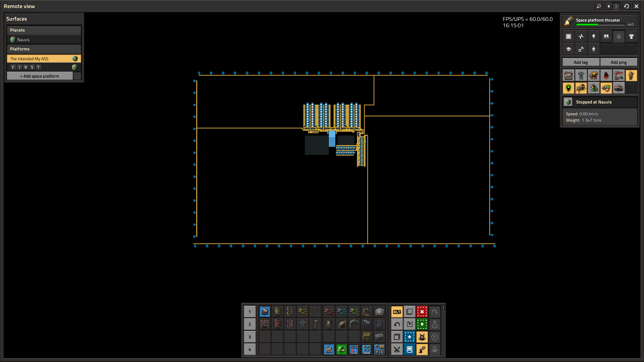This screenshot has width=644, height=362.
Task: Switch to quickbar row 1 selector
Action: click(x=250, y=312)
